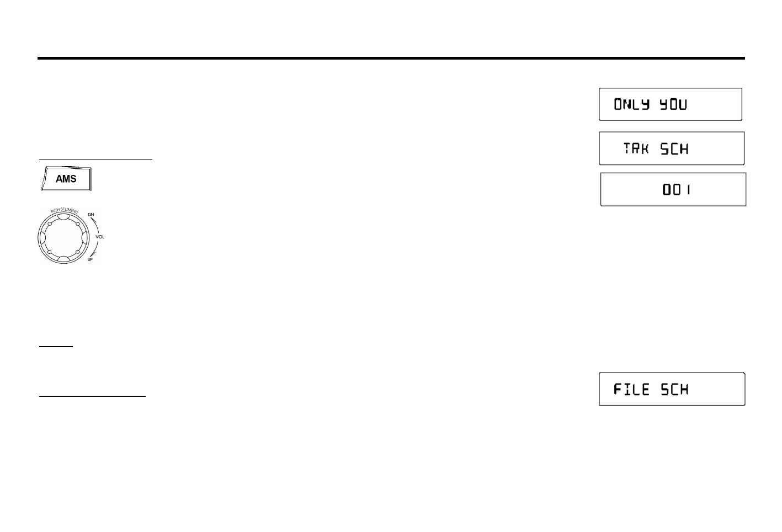Click the knob's upper-right small circle
This screenshot has width=782, height=532.
point(78,224)
